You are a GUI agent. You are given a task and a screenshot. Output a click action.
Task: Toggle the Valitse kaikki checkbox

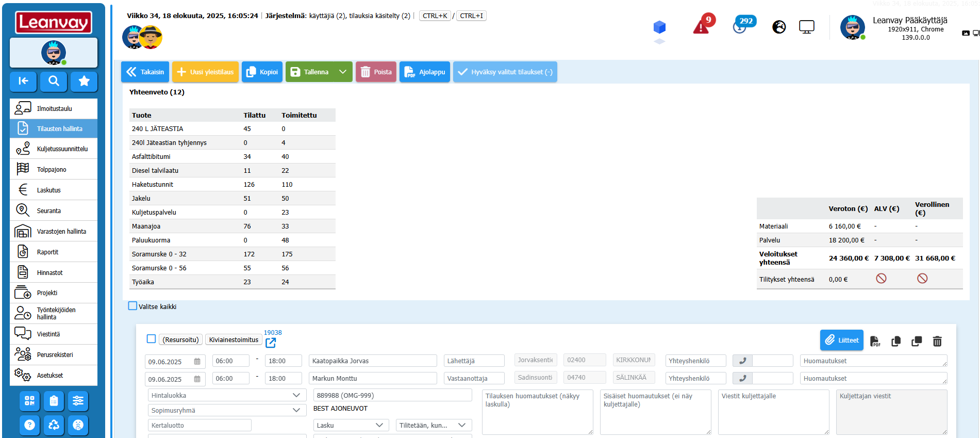(x=133, y=306)
